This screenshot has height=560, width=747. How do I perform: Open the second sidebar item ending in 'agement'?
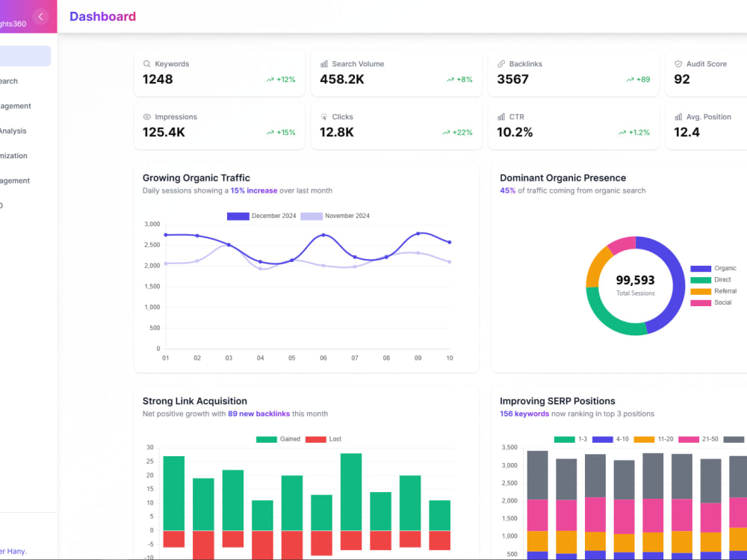15,181
